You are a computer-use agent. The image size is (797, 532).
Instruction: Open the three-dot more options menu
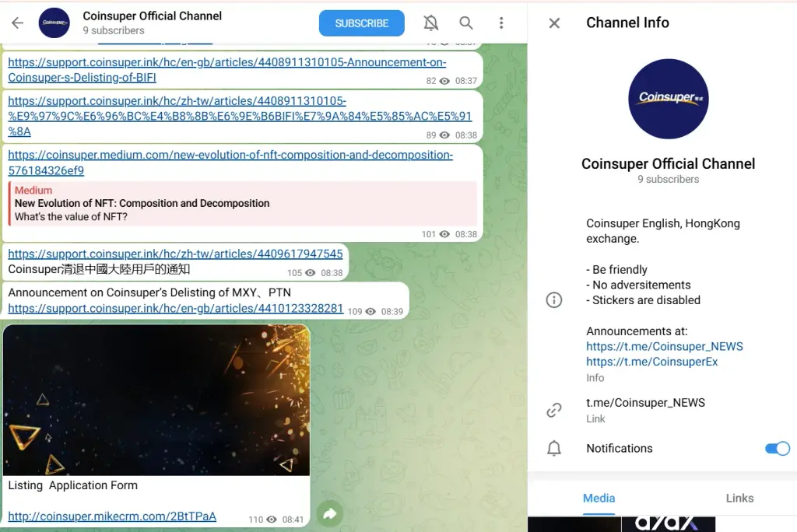(501, 23)
